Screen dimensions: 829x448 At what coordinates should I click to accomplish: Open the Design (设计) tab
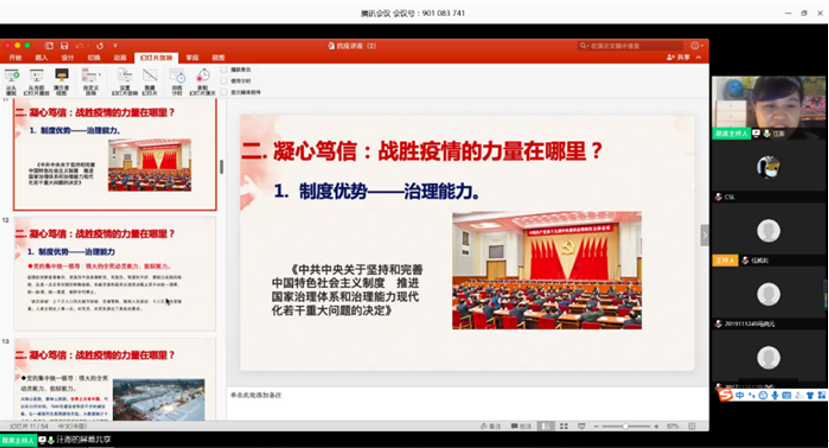click(68, 58)
